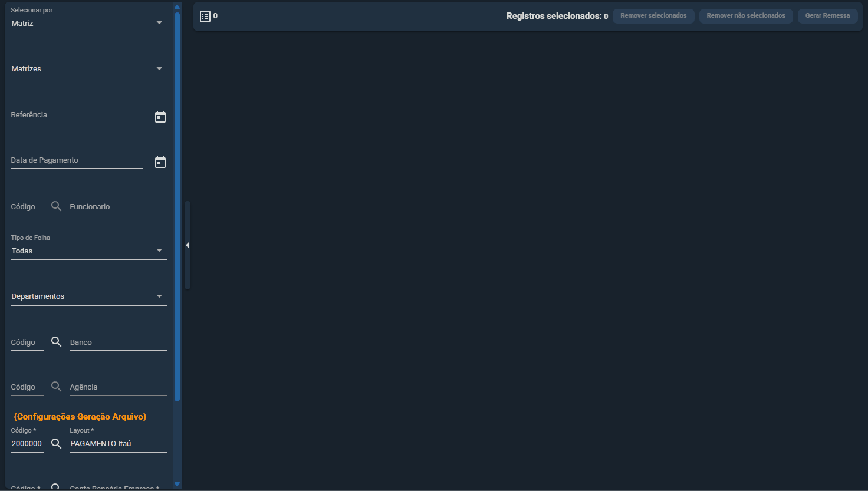Focus the Data de Pagamento field
This screenshot has width=868, height=491.
pos(77,160)
